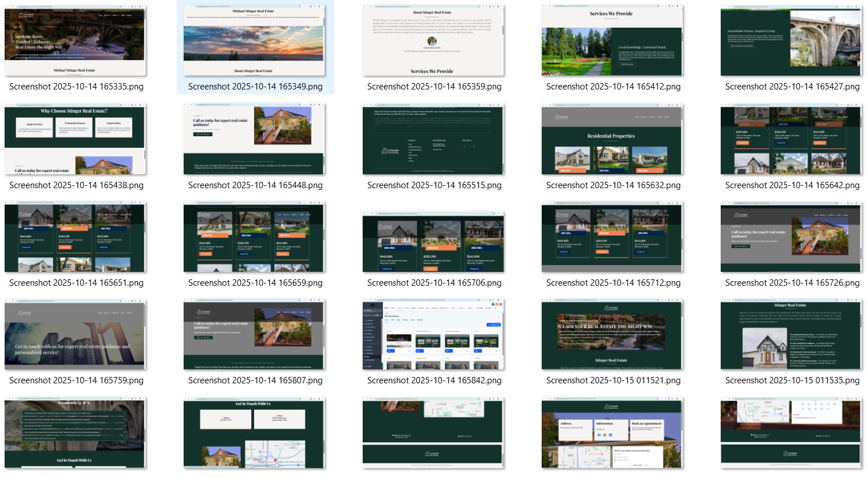The width and height of the screenshot is (868, 478).
Task: Select thumbnail of Screenshot 2025-10-15 011521.png
Action: [612, 334]
